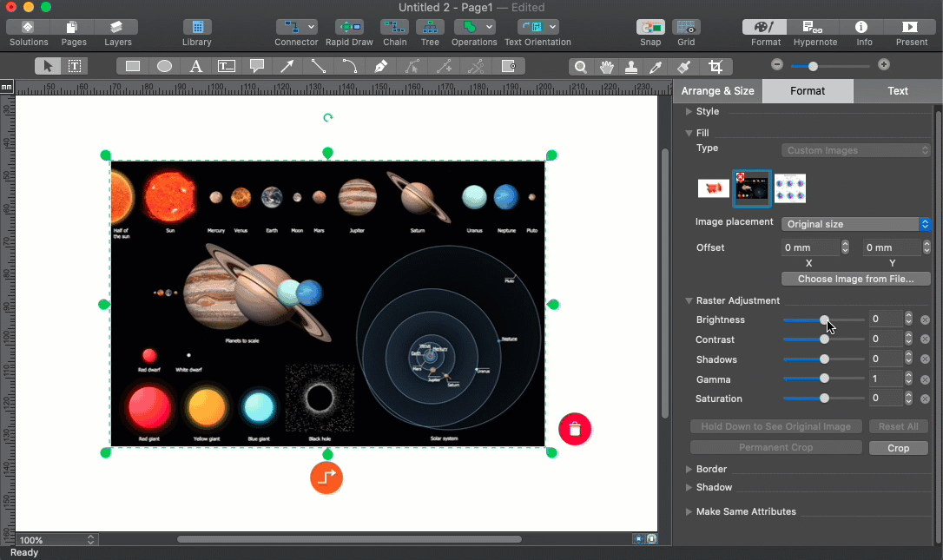Screen dimensions: 943x560
Task: Open the Library panel
Action: click(x=197, y=28)
